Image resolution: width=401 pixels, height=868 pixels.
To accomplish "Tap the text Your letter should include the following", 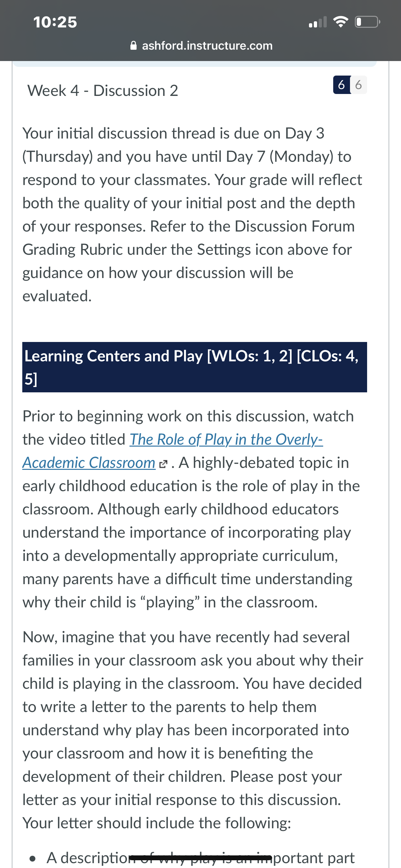I will 157,823.
